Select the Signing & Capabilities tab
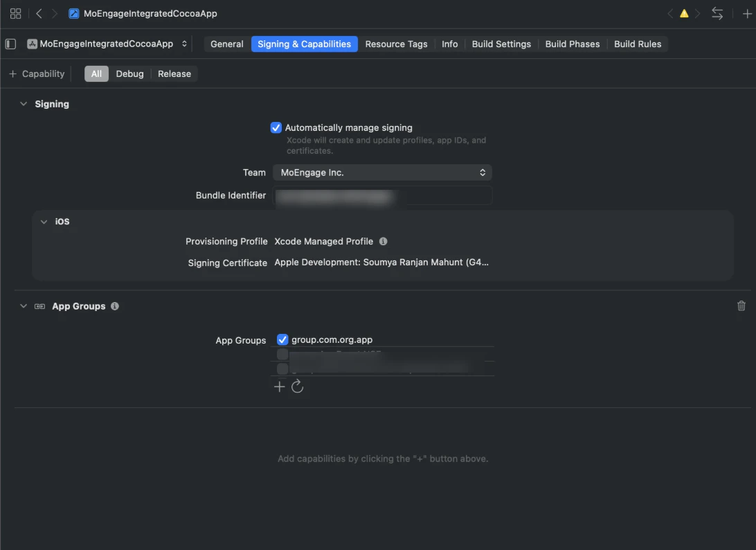 (x=304, y=44)
